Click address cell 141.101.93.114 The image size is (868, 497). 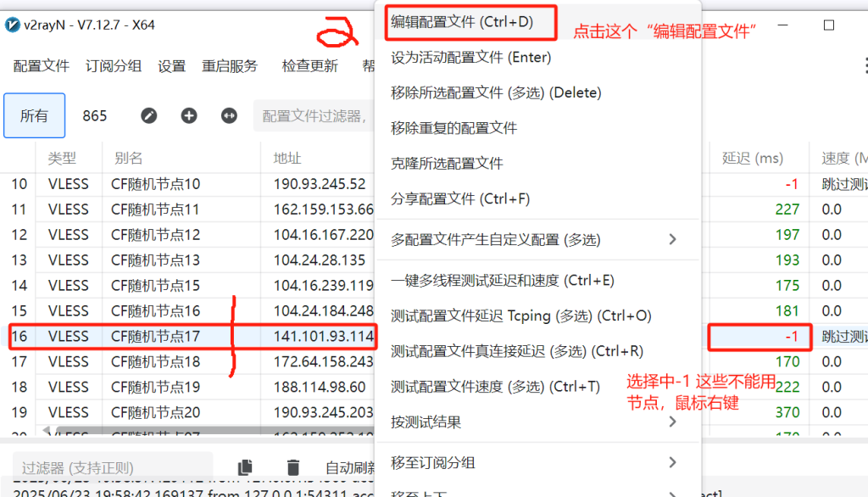(323, 337)
